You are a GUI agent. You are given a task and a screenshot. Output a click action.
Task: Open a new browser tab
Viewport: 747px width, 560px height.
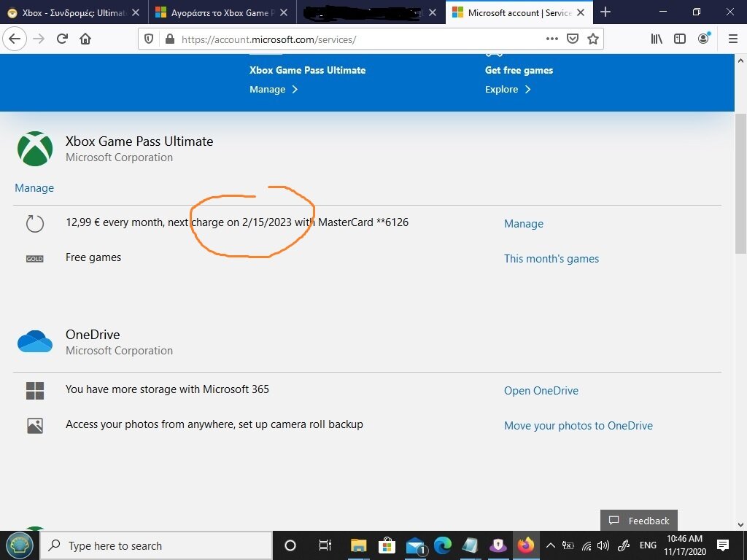(x=605, y=12)
